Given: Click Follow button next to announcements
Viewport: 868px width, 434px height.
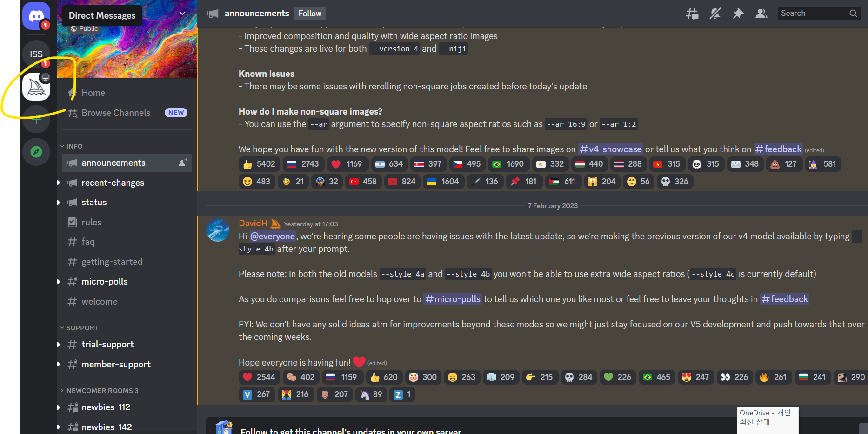Looking at the screenshot, I should tap(310, 14).
